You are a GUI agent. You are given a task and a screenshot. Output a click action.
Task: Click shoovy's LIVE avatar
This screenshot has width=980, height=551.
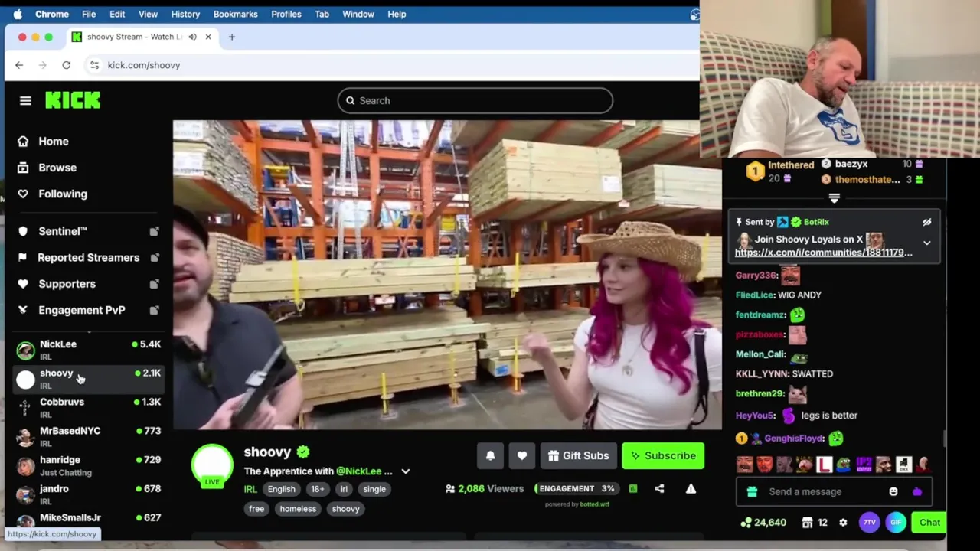point(212,465)
